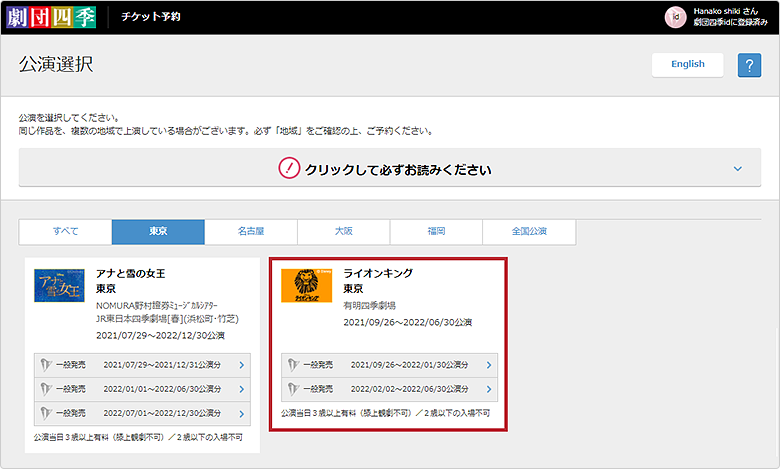Click the ライオンキング poster thumbnail
The image size is (780, 469).
point(306,285)
